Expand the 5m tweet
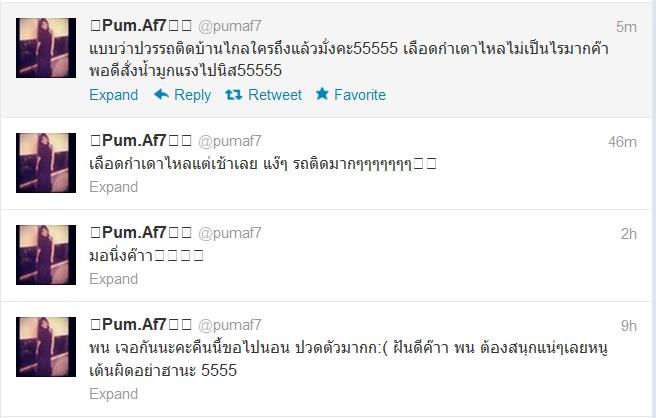This screenshot has width=656, height=418. 113,95
